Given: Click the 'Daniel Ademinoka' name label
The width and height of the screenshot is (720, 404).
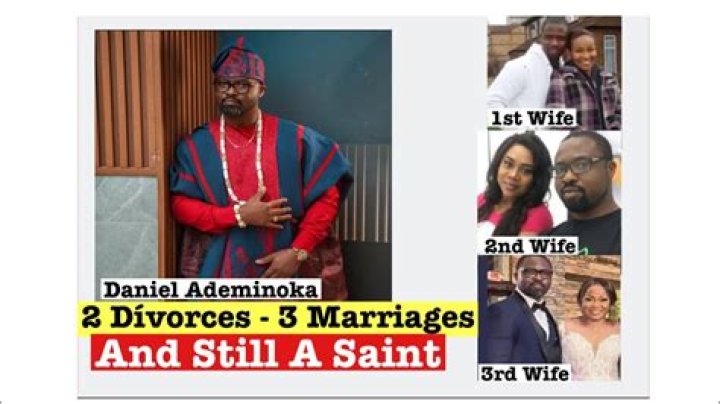Looking at the screenshot, I should [x=211, y=289].
